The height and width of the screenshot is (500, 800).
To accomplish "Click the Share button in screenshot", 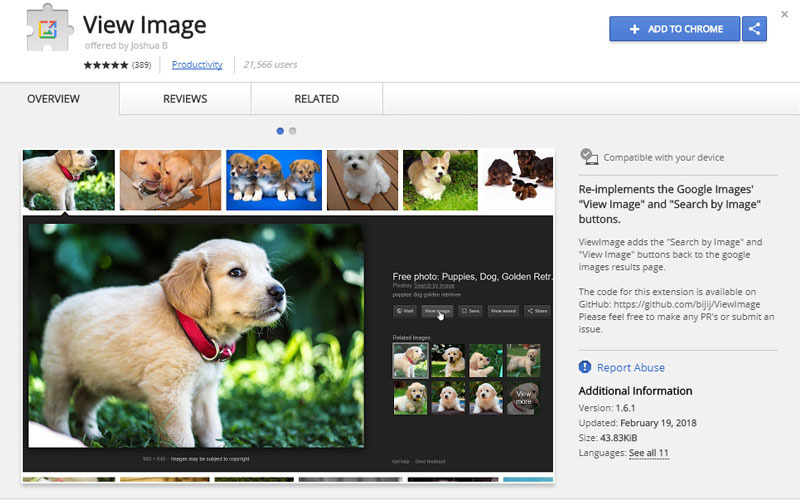I will point(537,311).
